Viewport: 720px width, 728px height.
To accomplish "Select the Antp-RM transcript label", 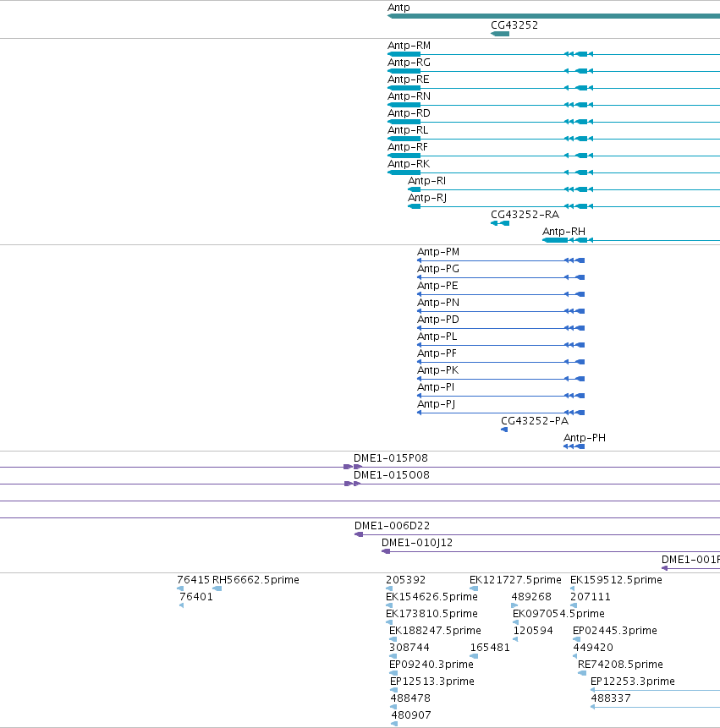I will point(409,46).
